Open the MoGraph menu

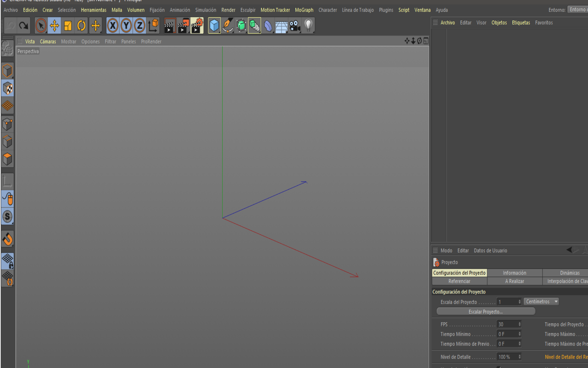pos(304,10)
